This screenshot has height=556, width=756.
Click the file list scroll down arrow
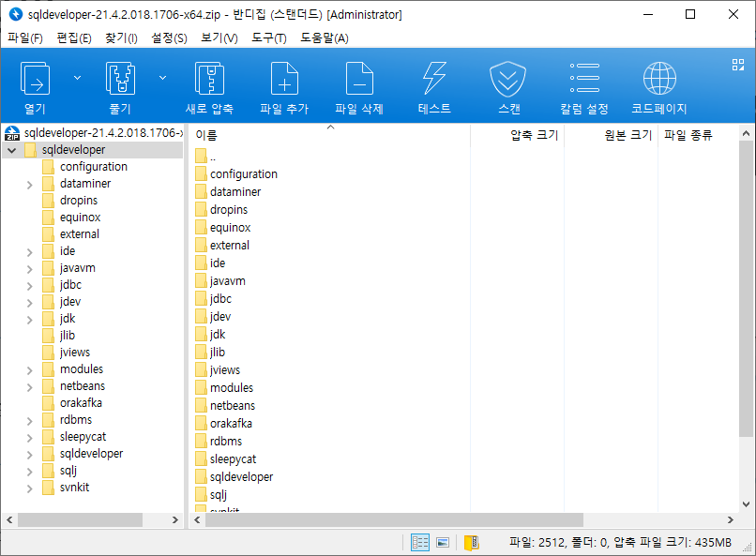pos(746,504)
